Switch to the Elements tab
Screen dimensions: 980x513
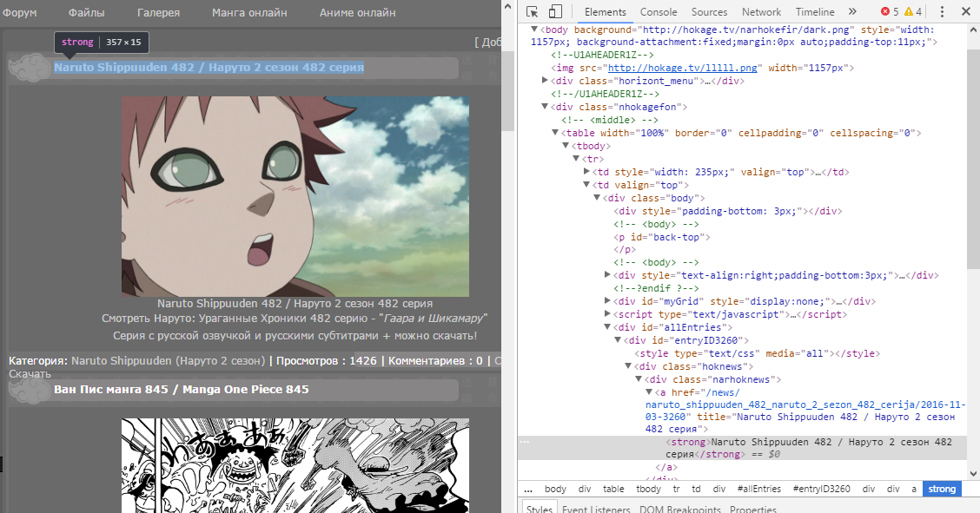605,12
